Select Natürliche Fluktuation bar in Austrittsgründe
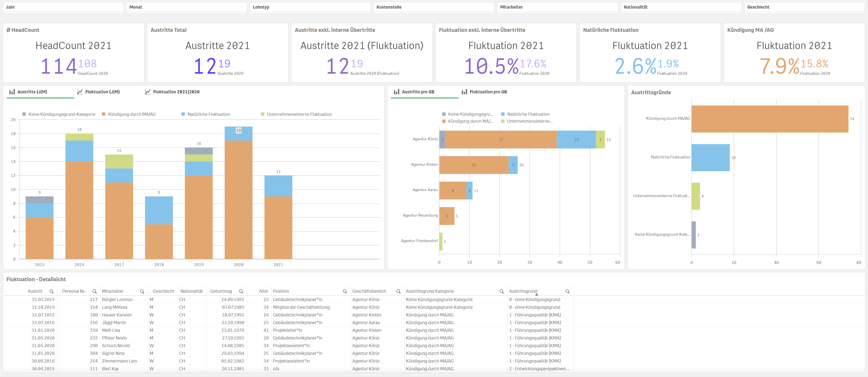 click(x=711, y=158)
